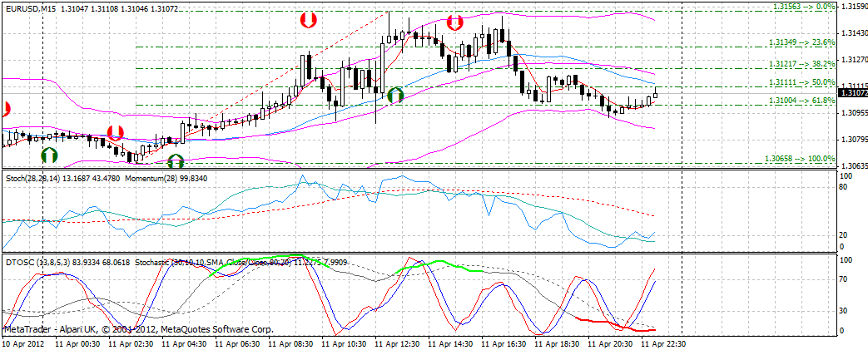Screen dimensions: 868x350
Task: Select the Fibonacci label 1.31563 --> 0.0%
Action: coord(803,6)
